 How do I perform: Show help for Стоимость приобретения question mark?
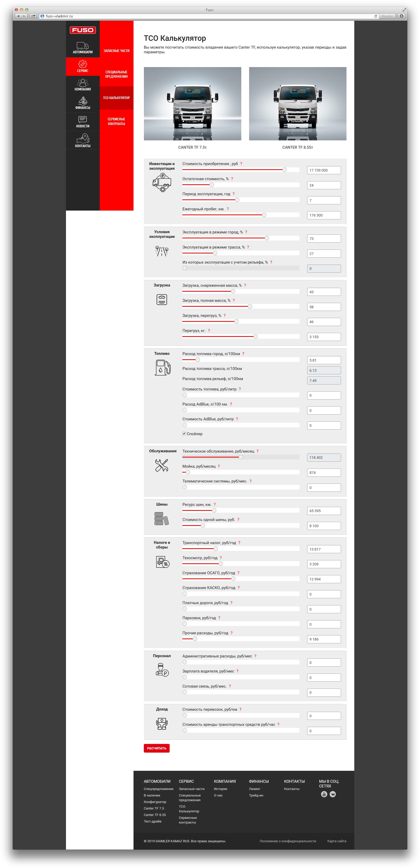[x=241, y=164]
